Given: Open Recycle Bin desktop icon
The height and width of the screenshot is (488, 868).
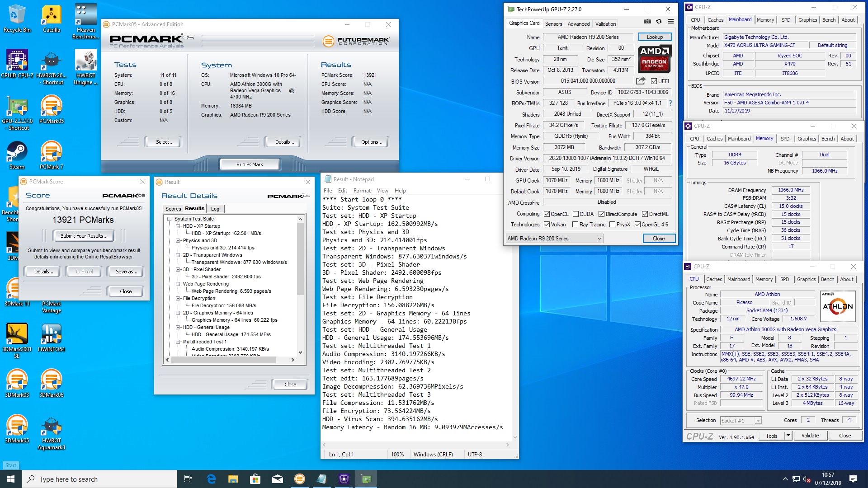Looking at the screenshot, I should 17,19.
